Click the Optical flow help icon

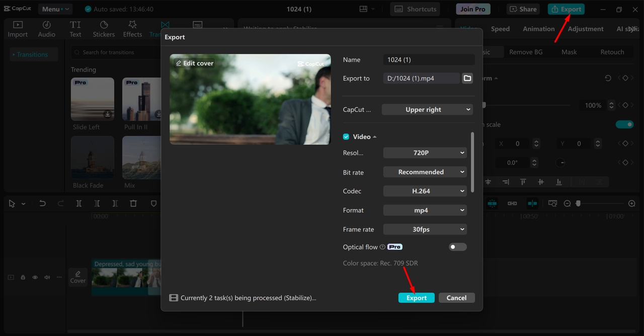(382, 247)
